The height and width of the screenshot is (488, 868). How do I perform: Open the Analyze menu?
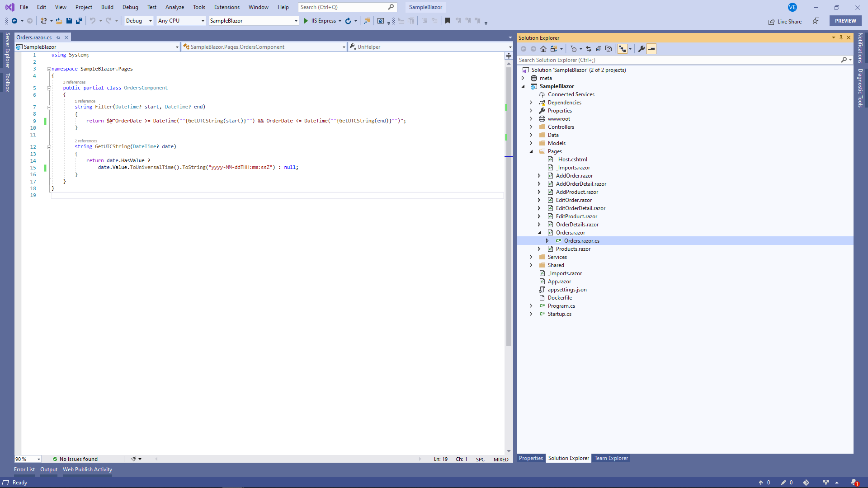click(175, 7)
